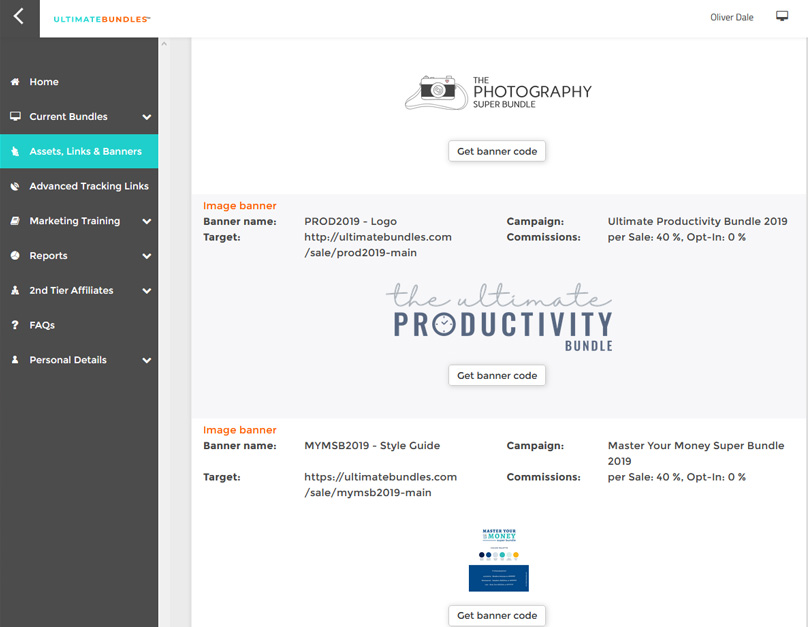Screen dimensions: 808x627
Task: Get banner code for PROD2019 Logo
Action: click(497, 376)
